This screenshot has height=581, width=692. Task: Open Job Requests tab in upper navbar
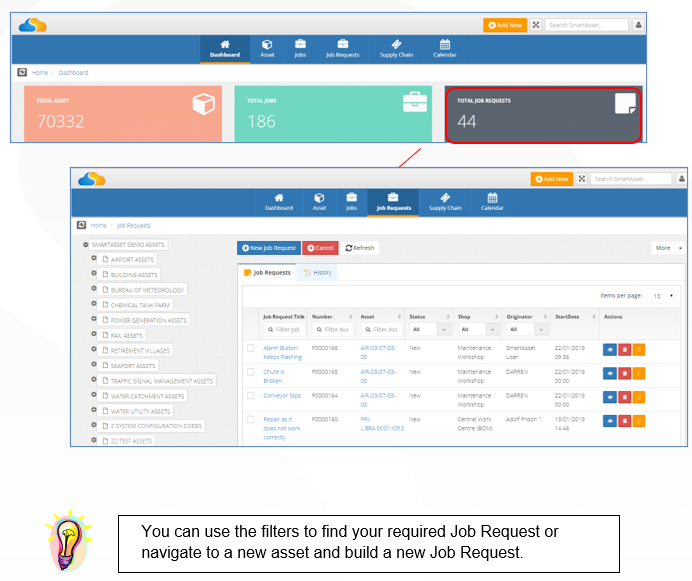[342, 49]
